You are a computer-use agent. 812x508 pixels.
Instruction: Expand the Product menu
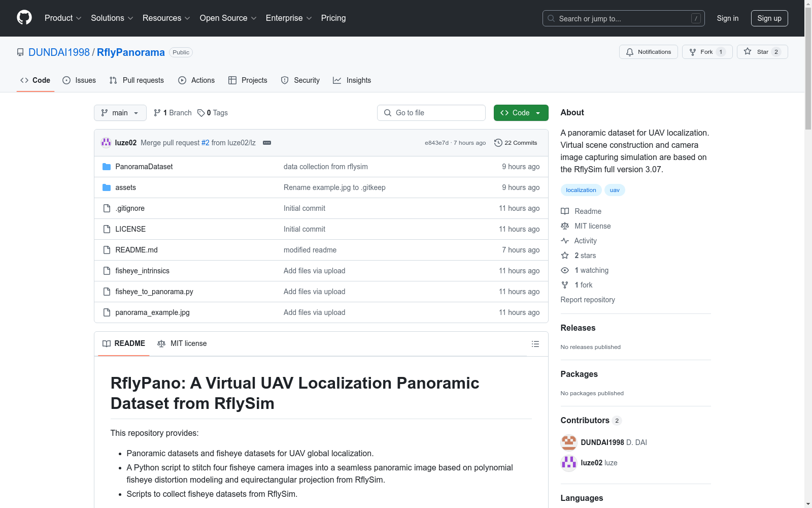(63, 18)
